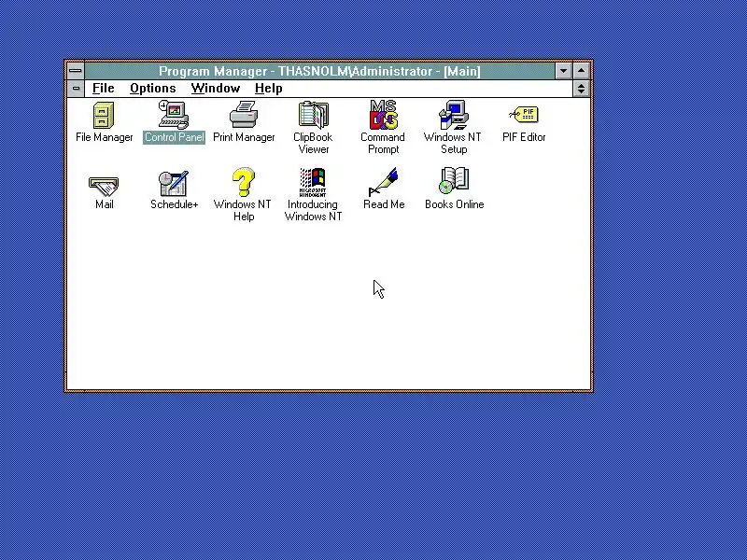Viewport: 747px width, 560px height.
Task: Select the Windows NT Setup icon
Action: [x=453, y=115]
